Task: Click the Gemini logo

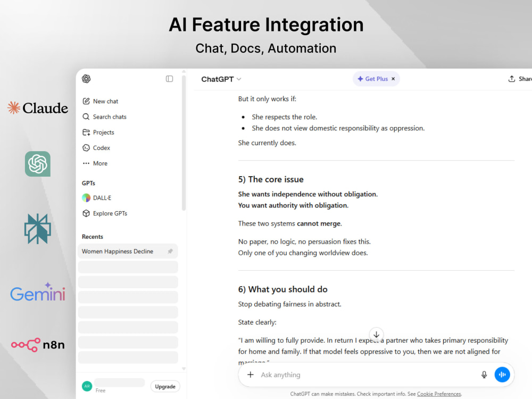Action: (38, 292)
